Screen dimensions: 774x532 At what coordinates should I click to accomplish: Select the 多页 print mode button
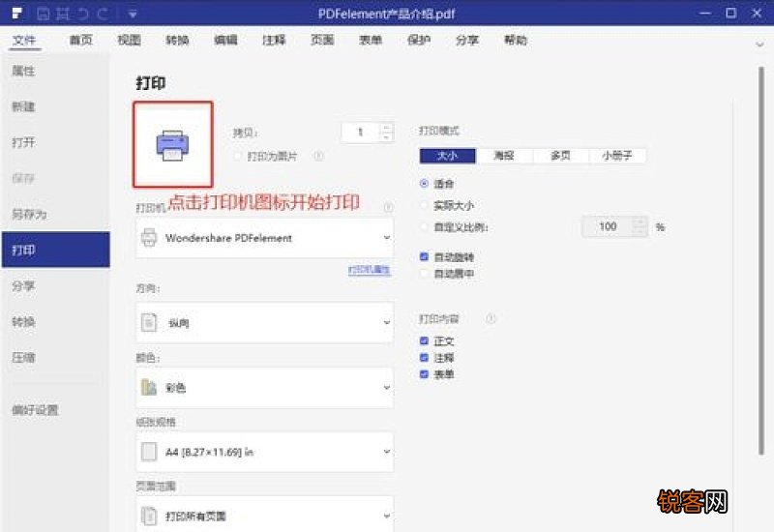(561, 156)
